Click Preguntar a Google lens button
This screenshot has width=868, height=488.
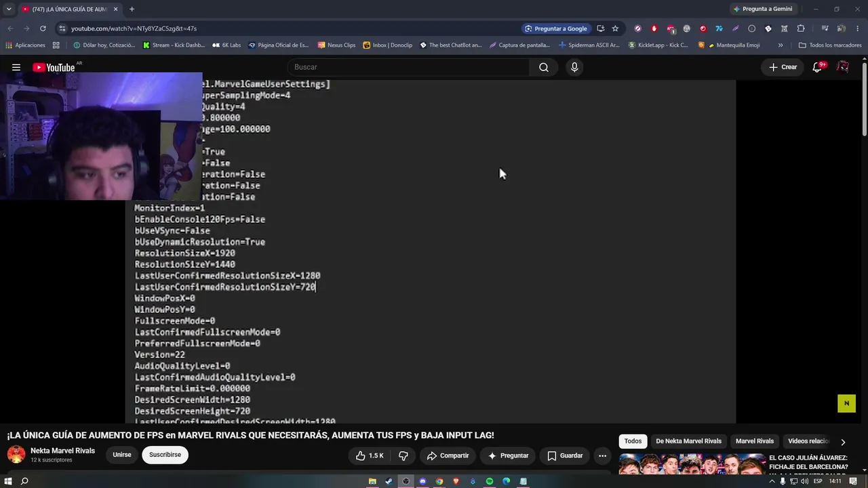pos(555,28)
